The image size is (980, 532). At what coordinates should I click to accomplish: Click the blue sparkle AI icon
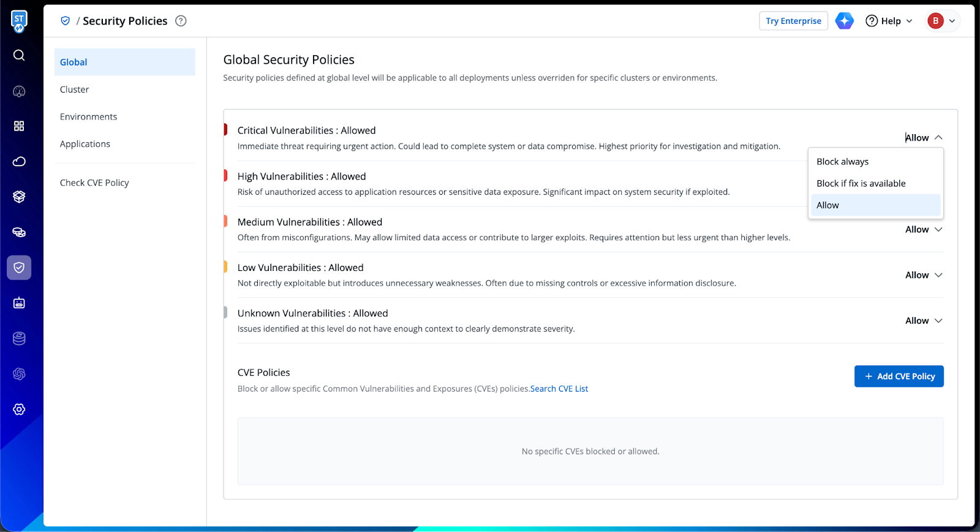tap(845, 21)
